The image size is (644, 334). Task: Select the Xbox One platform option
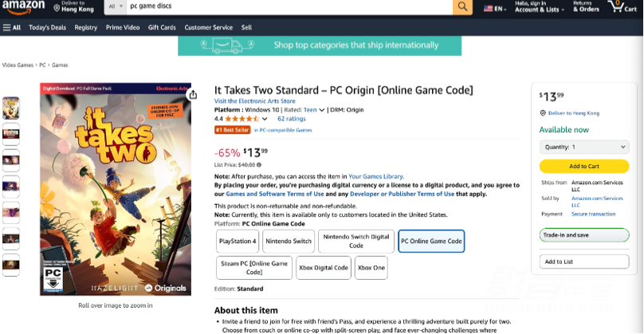[371, 268]
